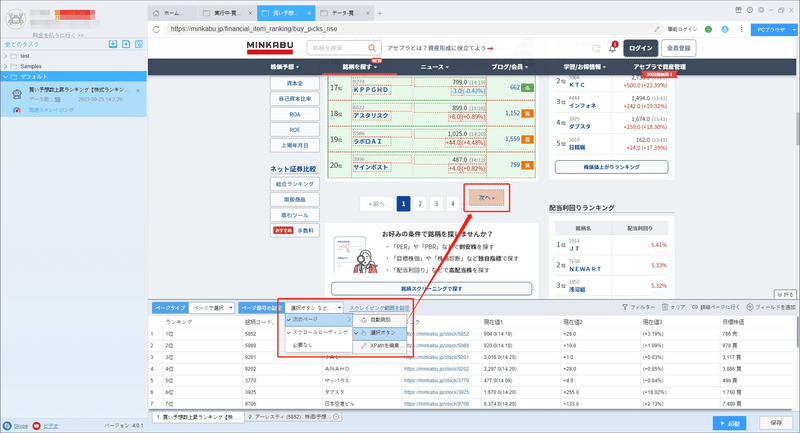Click the 会員登録 button

click(679, 48)
